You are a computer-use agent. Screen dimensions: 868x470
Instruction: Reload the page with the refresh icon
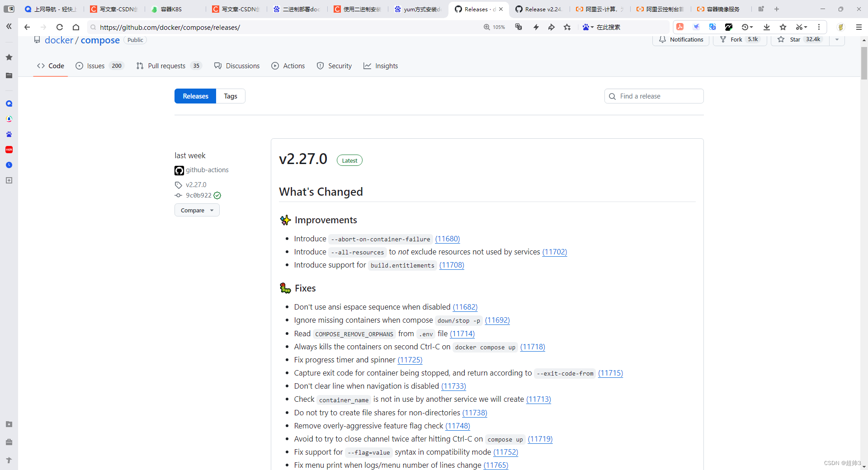[60, 27]
